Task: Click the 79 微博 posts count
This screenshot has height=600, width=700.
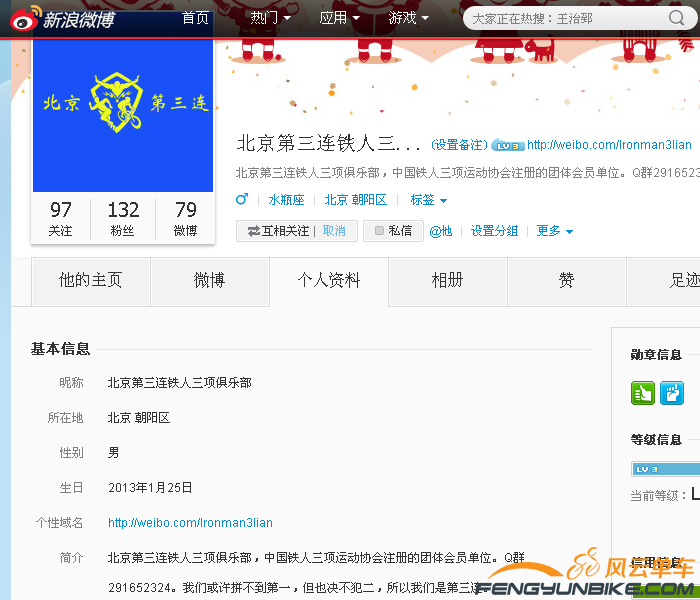Action: [x=185, y=219]
